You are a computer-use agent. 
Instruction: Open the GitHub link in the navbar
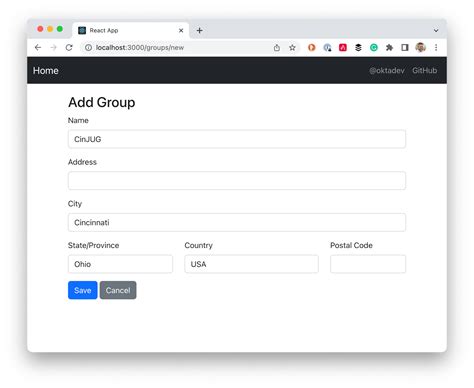tap(424, 70)
